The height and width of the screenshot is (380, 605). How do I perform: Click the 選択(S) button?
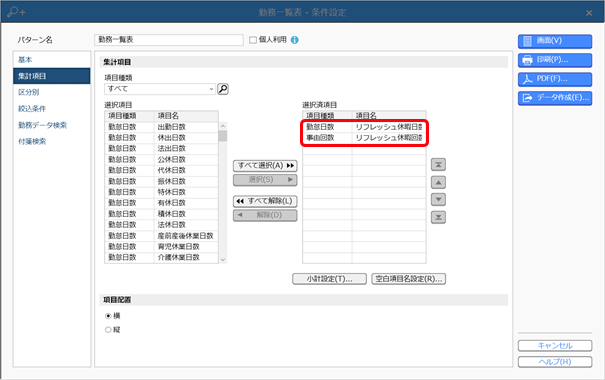(x=265, y=180)
